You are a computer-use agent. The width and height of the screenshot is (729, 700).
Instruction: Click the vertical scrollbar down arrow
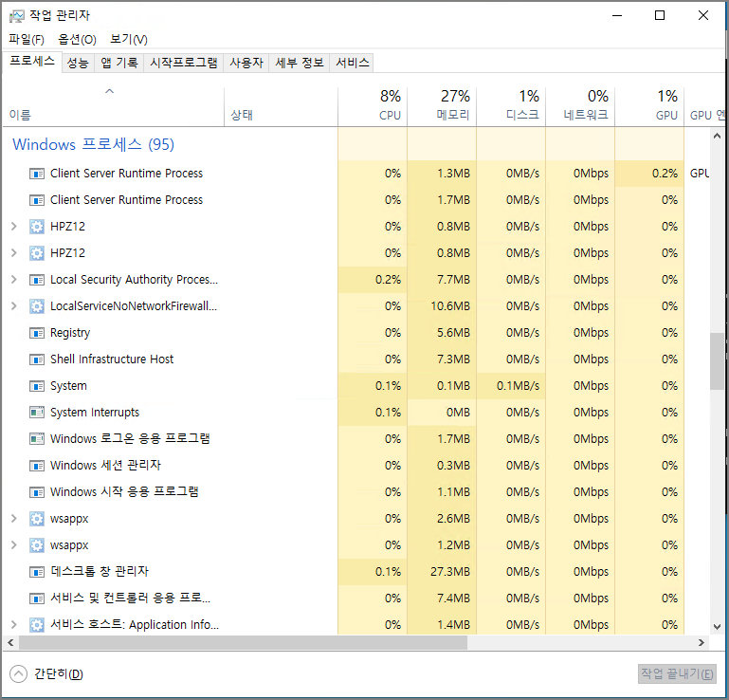[717, 627]
